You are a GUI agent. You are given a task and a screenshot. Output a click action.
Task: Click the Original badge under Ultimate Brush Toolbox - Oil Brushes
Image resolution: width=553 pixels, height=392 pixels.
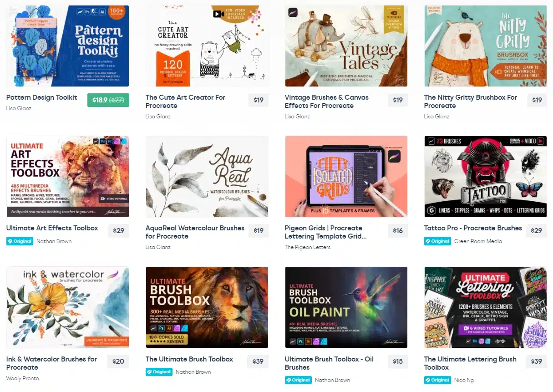[x=298, y=380]
